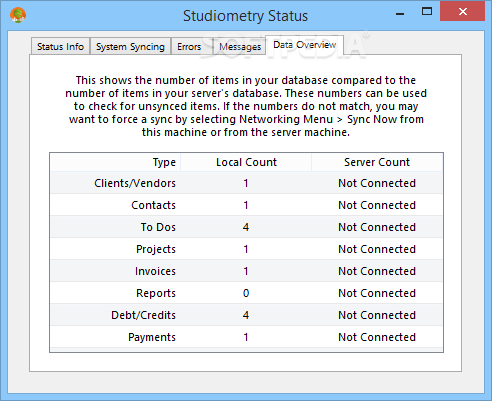Click the Contacts local count value
Screen dimensions: 492x401
(x=246, y=205)
